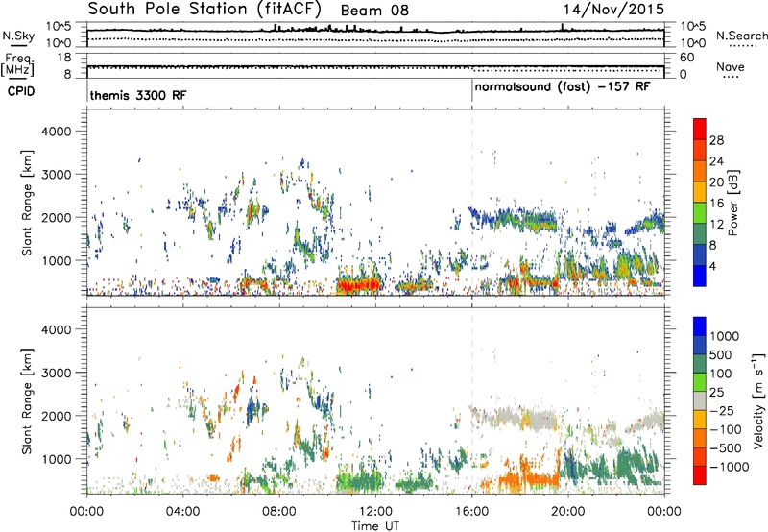Click the 'Nave' legend label
Image resolution: width=768 pixels, height=532 pixels.
tap(731, 66)
